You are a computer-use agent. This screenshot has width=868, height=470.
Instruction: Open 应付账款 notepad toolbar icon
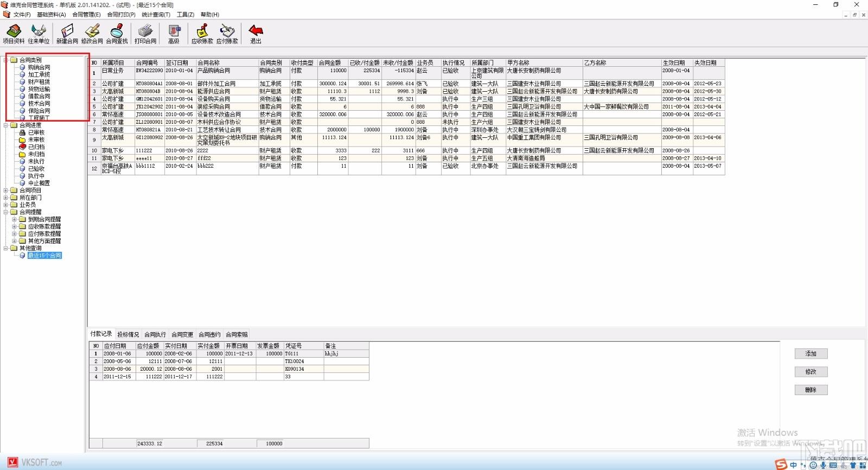tap(227, 34)
